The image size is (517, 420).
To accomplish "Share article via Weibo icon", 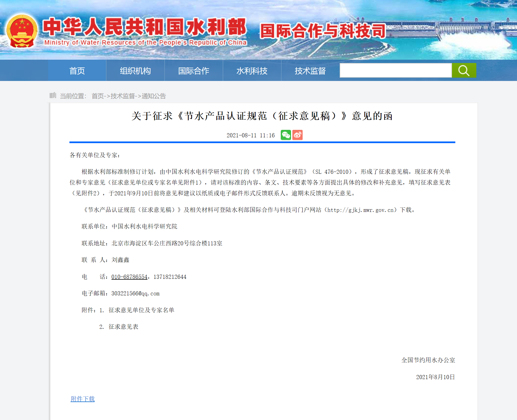I will tap(297, 135).
